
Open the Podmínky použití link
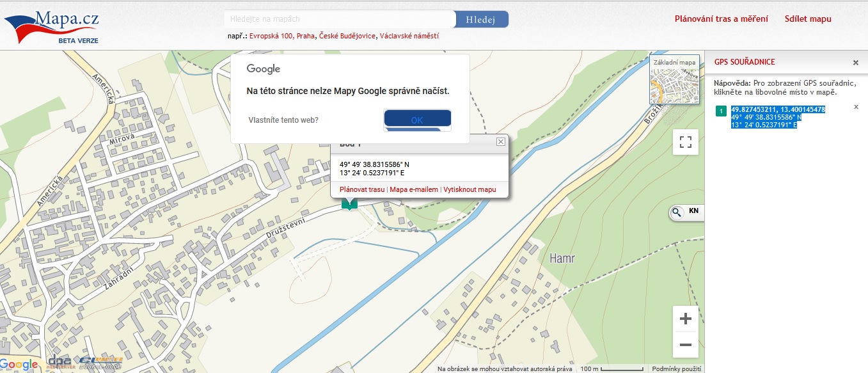[x=676, y=369]
